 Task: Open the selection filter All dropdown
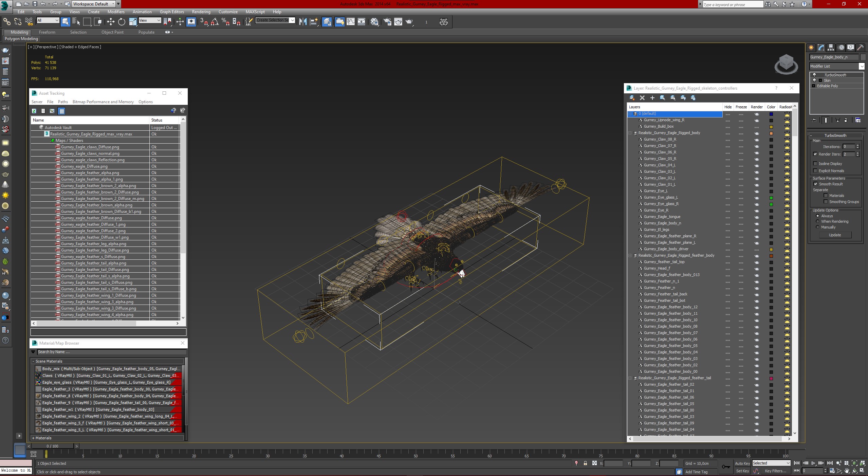pos(48,20)
